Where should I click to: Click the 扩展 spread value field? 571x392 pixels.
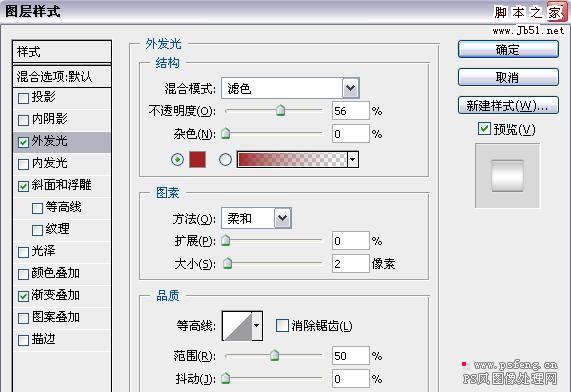pyautogui.click(x=351, y=241)
